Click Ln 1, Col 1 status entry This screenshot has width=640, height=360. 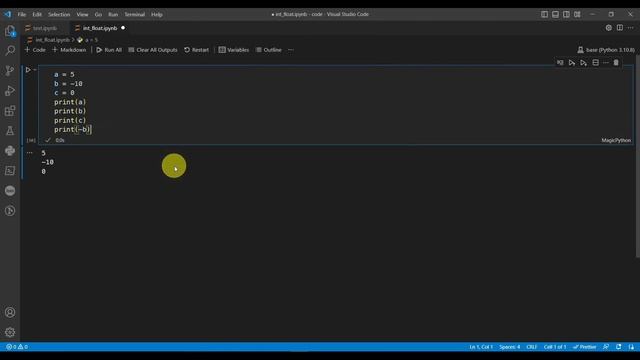pos(481,347)
